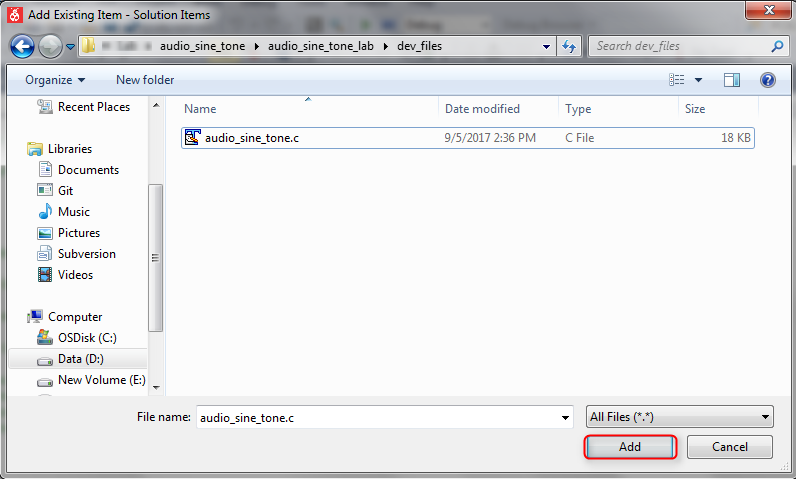The width and height of the screenshot is (796, 479).
Task: Click New folder in toolbar
Action: pyautogui.click(x=145, y=80)
